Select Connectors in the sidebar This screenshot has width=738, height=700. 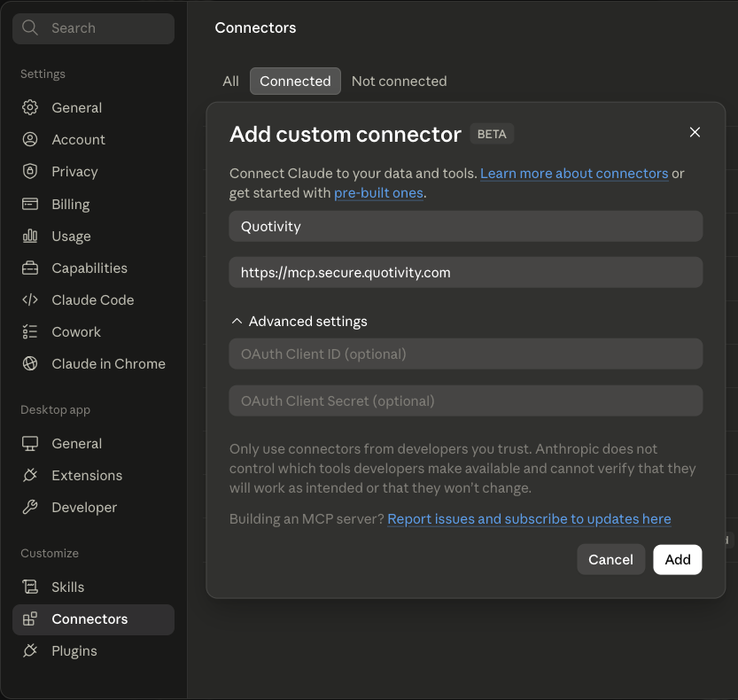pos(93,619)
